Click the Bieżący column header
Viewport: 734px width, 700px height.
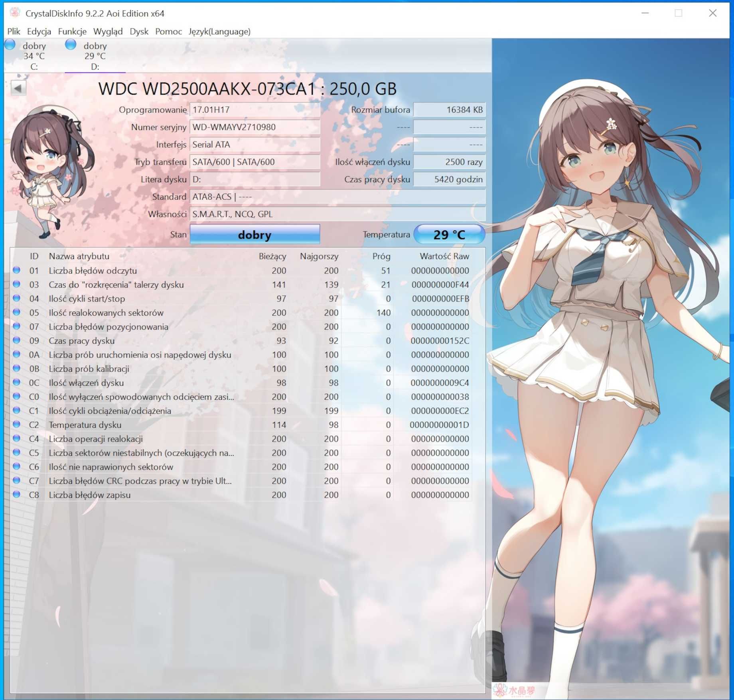272,256
